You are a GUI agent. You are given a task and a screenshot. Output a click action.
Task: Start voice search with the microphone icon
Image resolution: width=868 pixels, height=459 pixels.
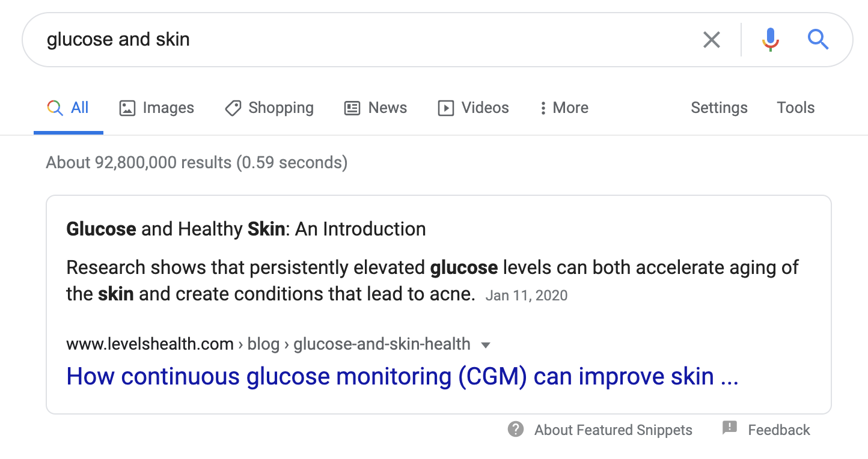[770, 40]
